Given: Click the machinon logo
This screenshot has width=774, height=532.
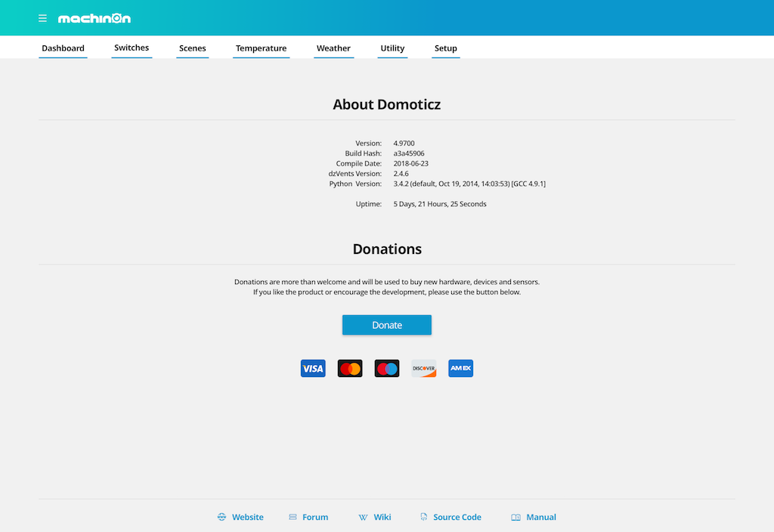Looking at the screenshot, I should (94, 18).
